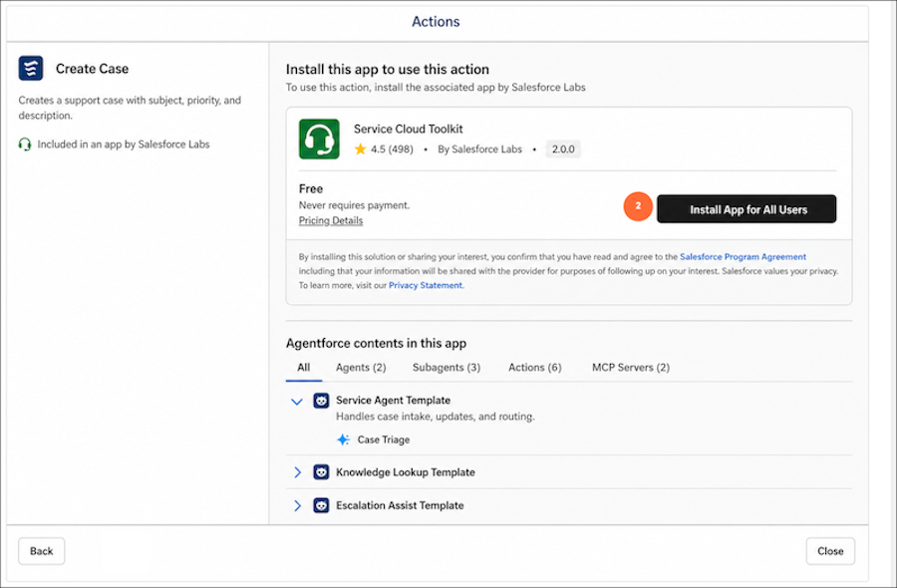Select the All tab
The image size is (897, 588).
click(304, 368)
